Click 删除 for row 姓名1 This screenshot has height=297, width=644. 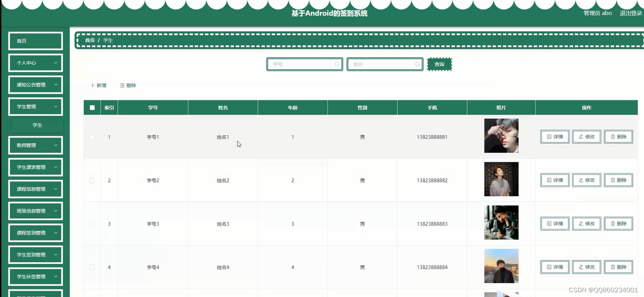point(618,137)
